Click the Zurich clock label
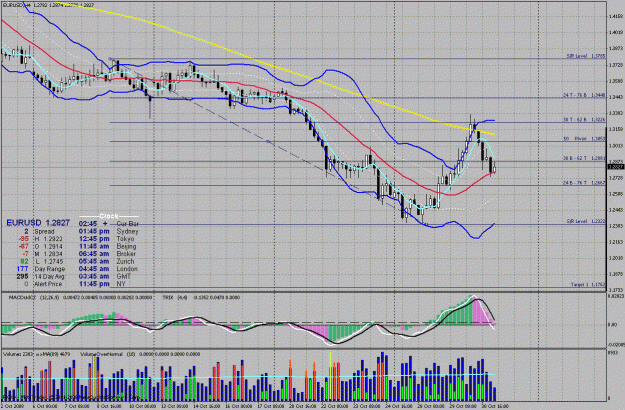Screen dimensions: 625x410 click(x=125, y=261)
